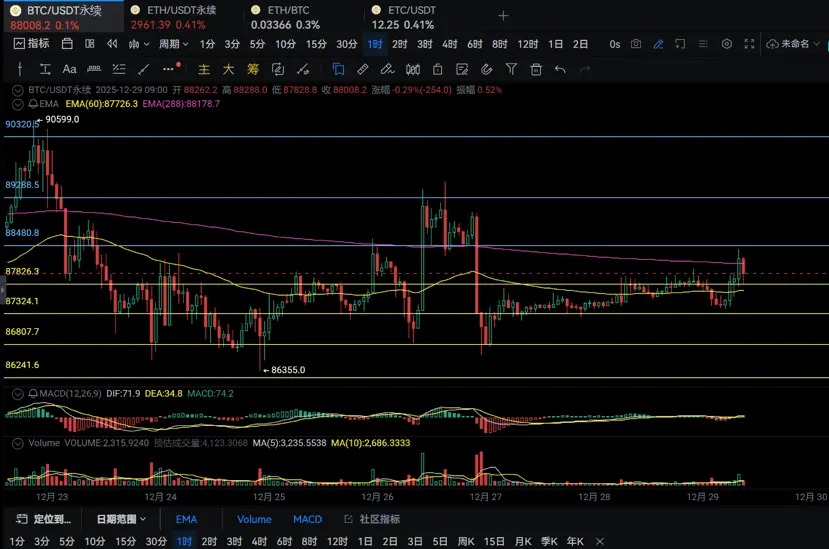Select the 4时 interval in top toolbar
The image size is (829, 549).
(449, 44)
